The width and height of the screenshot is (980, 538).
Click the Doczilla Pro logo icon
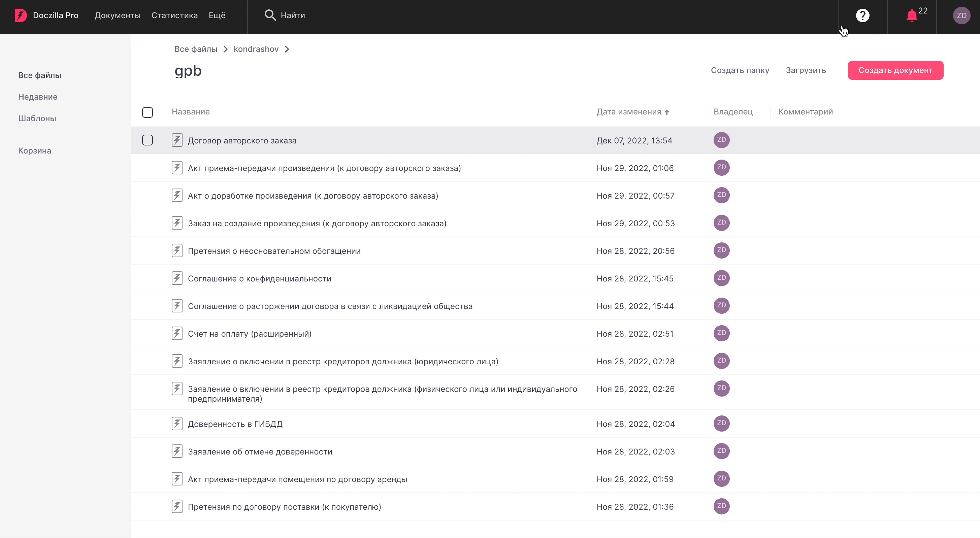pos(21,15)
